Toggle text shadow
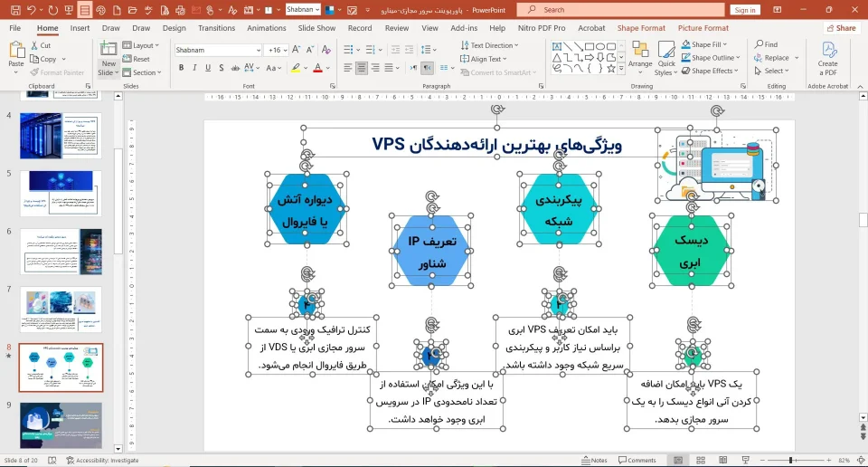Screen dimensions: 868x467 click(221, 68)
